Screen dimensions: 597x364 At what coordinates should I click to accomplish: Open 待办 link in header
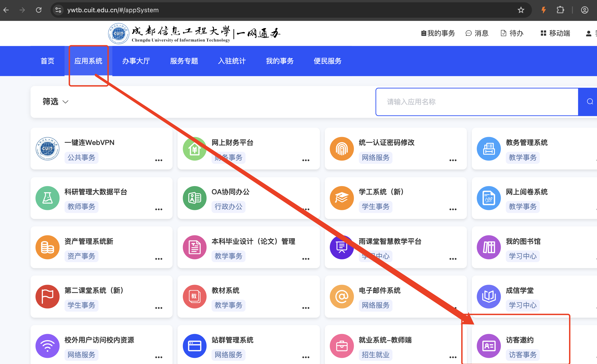tap(512, 33)
